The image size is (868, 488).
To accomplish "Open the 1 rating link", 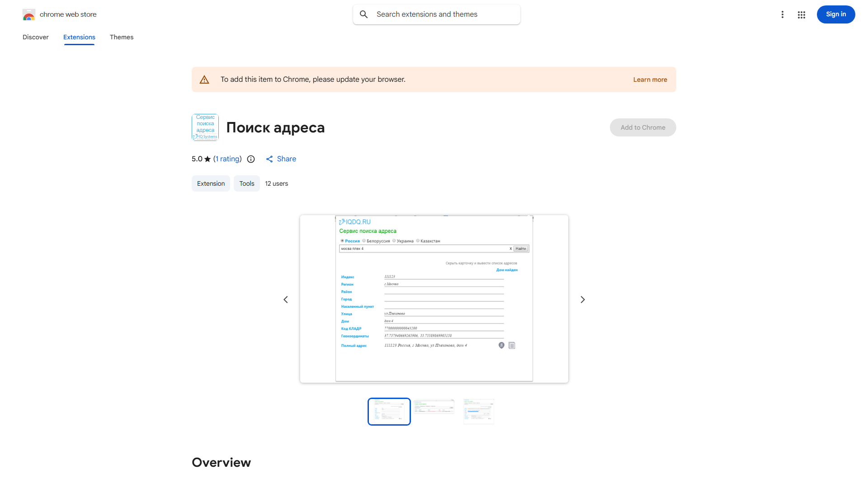I will (227, 159).
